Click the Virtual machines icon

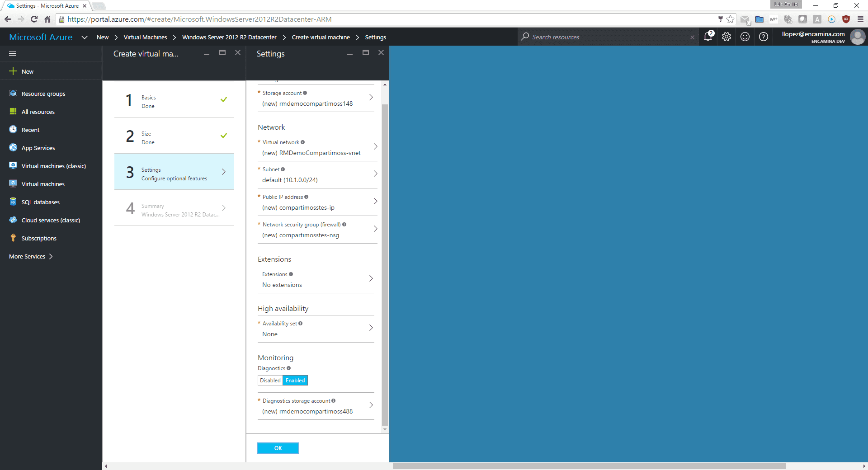tap(13, 183)
